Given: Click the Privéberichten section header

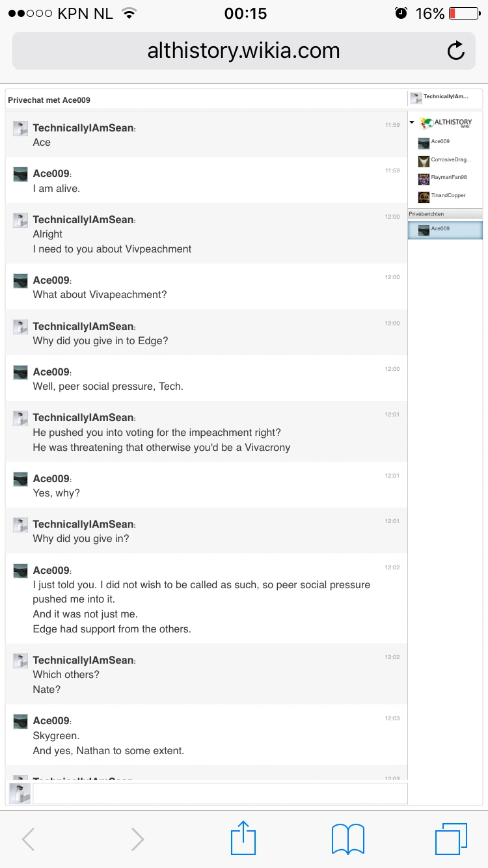Looking at the screenshot, I should click(445, 214).
